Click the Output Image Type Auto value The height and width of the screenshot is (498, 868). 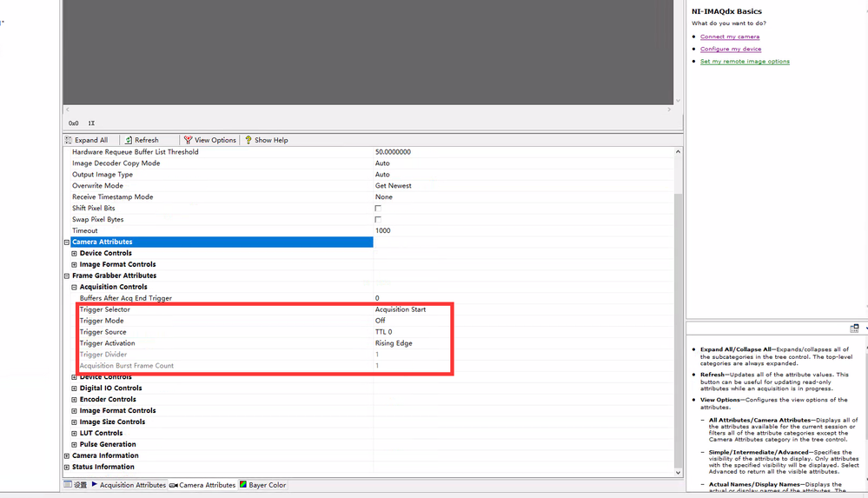(382, 175)
